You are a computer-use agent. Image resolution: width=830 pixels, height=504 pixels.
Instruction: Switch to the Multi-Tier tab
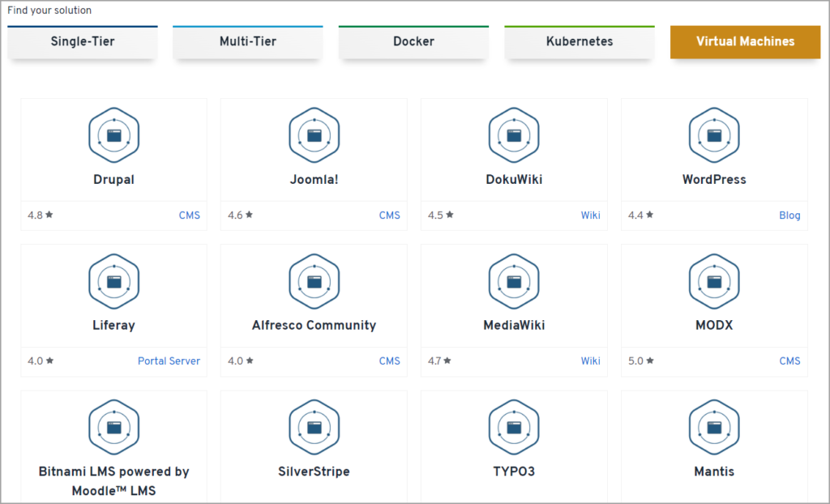click(x=247, y=41)
